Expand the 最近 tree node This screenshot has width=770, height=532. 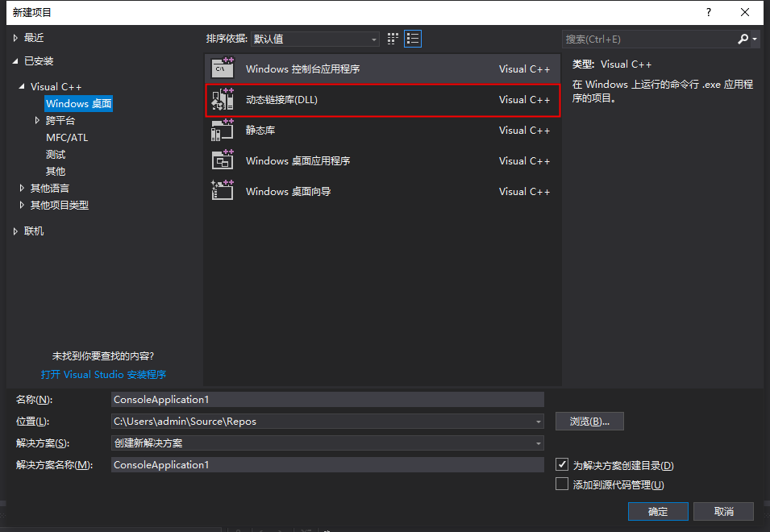(15, 38)
